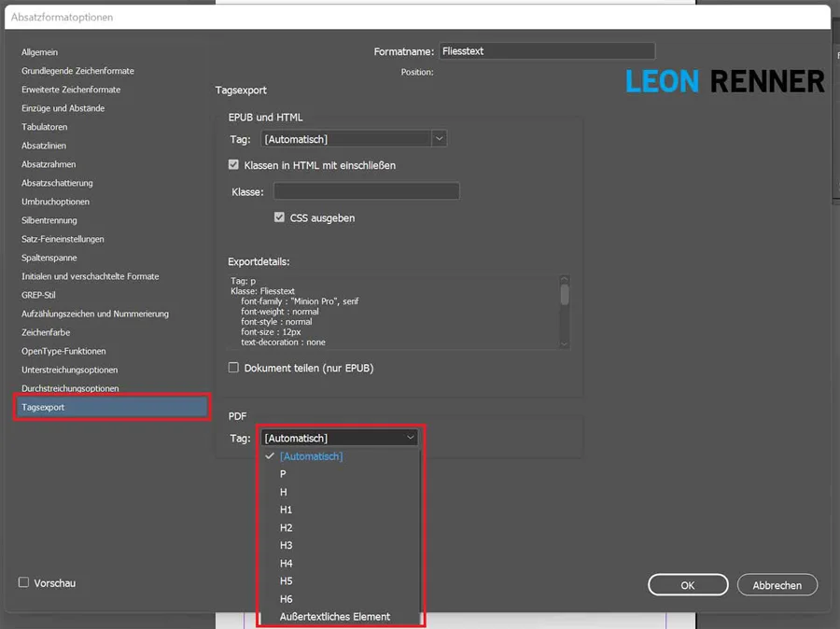The image size is (840, 629).
Task: Open the Silbentrennung settings
Action: [49, 220]
